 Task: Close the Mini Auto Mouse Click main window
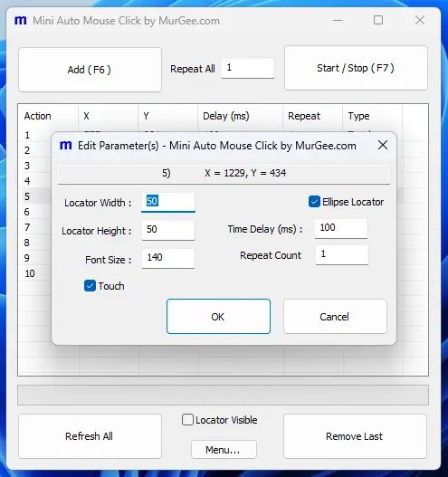420,21
